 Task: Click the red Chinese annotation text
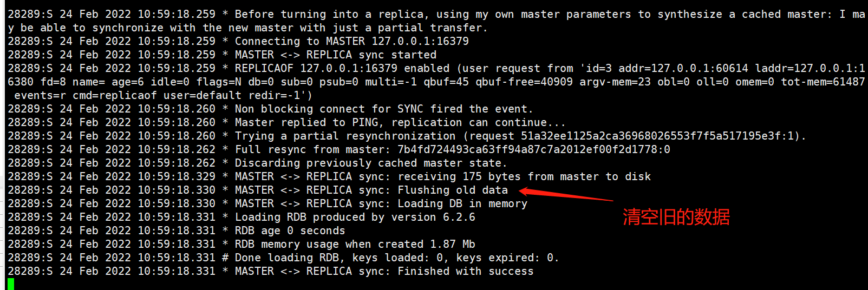tap(676, 217)
